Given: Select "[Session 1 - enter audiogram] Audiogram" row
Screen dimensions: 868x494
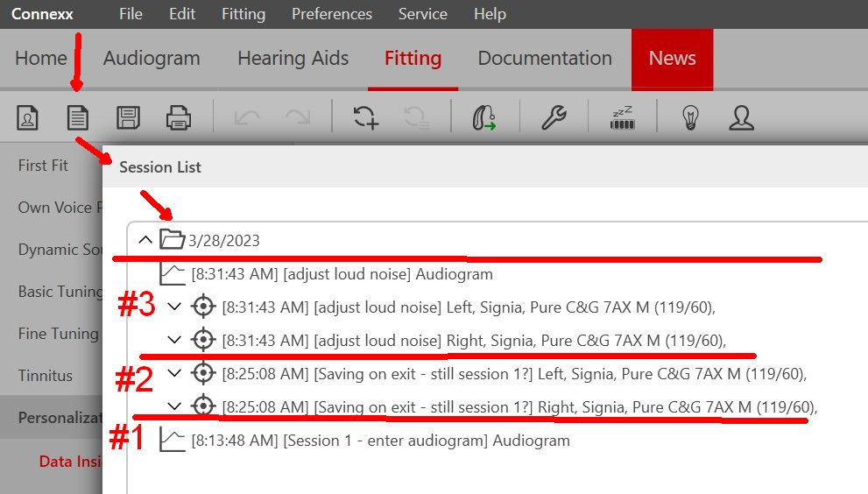Looking at the screenshot, I should 380,441.
